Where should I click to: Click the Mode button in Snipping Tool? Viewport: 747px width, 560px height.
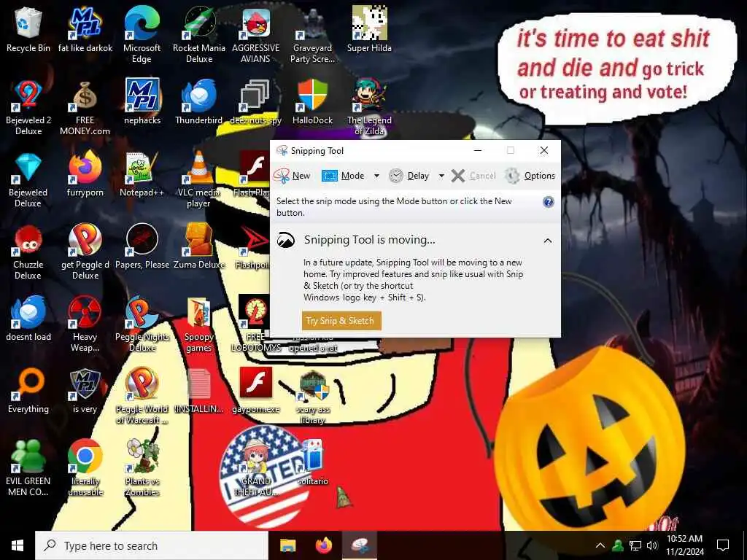344,176
